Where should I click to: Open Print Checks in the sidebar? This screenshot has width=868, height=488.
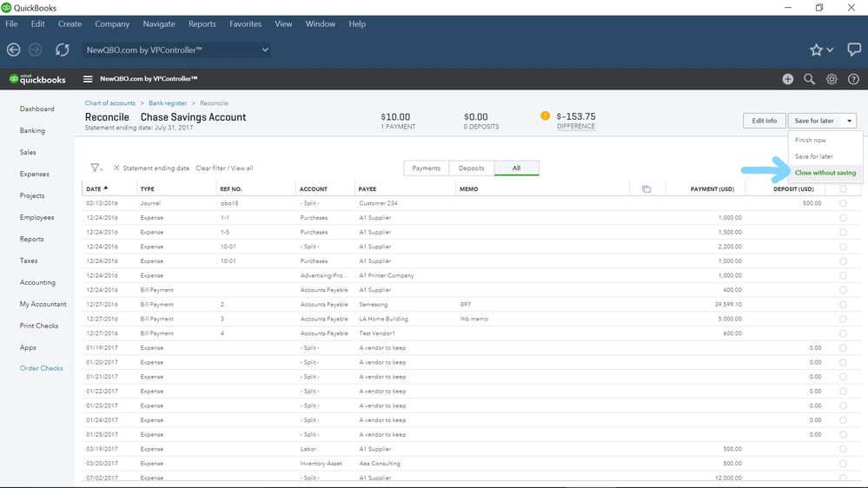coord(39,326)
